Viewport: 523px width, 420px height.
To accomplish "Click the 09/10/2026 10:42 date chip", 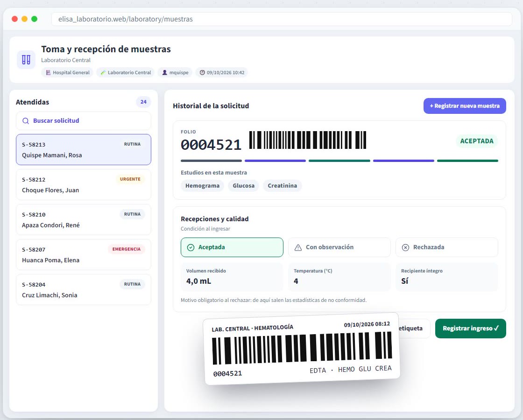I will [221, 72].
